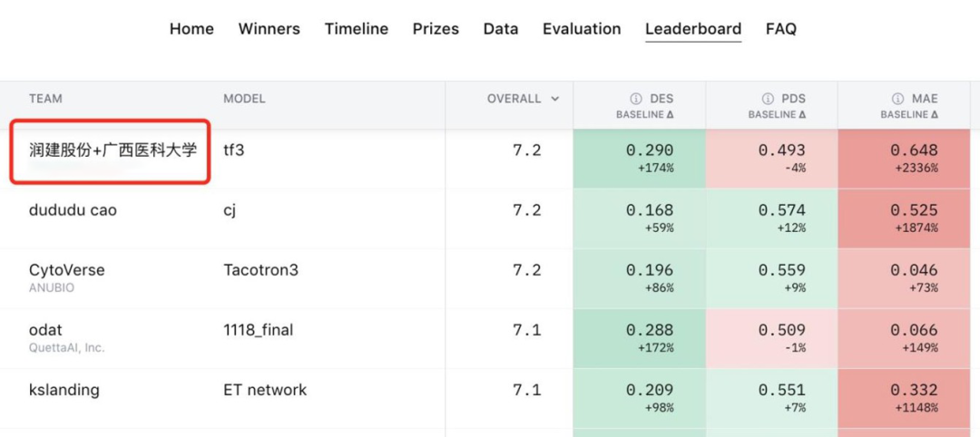Viewport: 980px width, 437px height.
Task: Open the Data tab
Action: point(501,29)
